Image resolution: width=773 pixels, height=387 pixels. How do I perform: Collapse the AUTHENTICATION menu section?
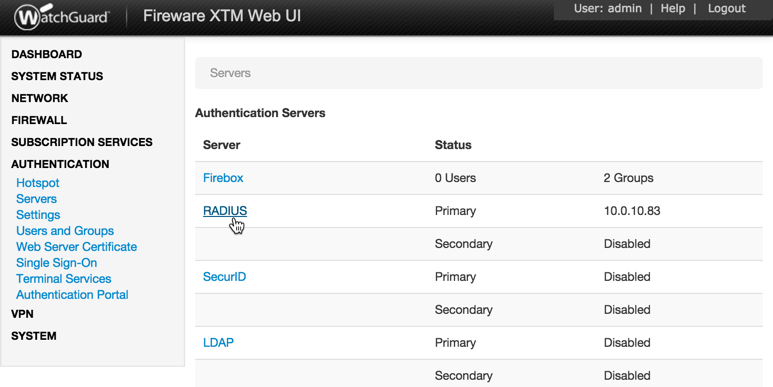click(x=60, y=164)
